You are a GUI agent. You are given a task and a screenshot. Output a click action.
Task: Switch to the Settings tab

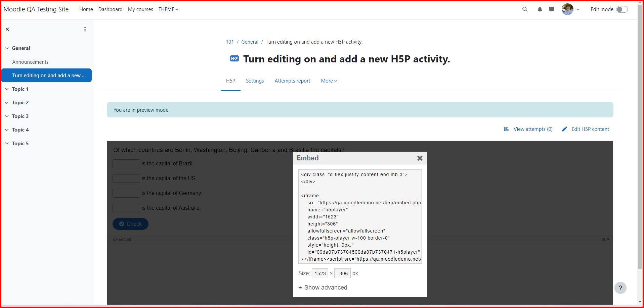pos(255,81)
